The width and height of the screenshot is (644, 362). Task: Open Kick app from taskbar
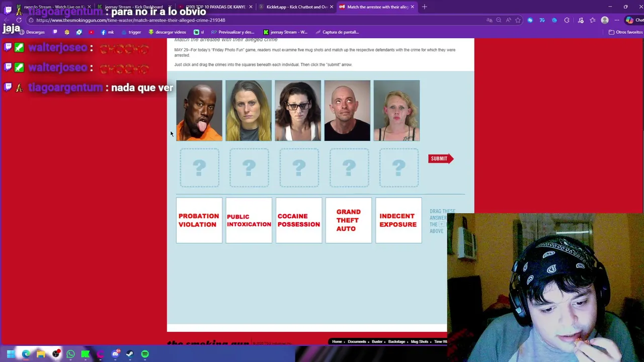[x=86, y=354]
